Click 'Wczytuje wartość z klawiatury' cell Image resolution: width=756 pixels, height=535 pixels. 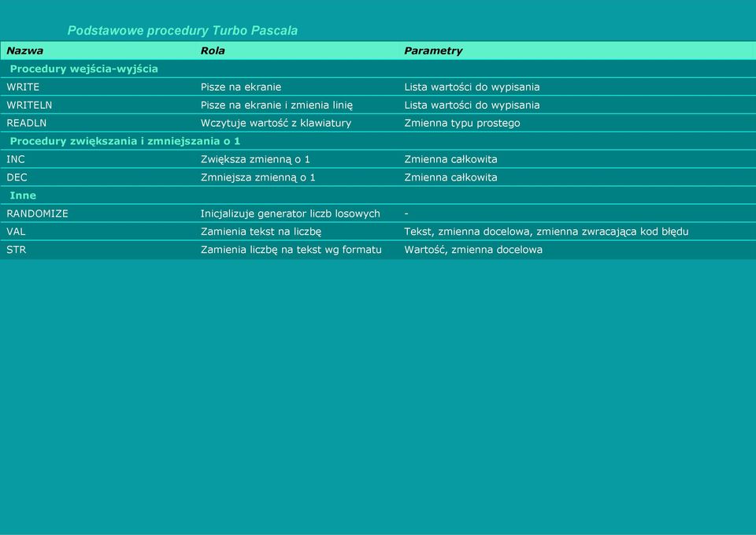276,123
